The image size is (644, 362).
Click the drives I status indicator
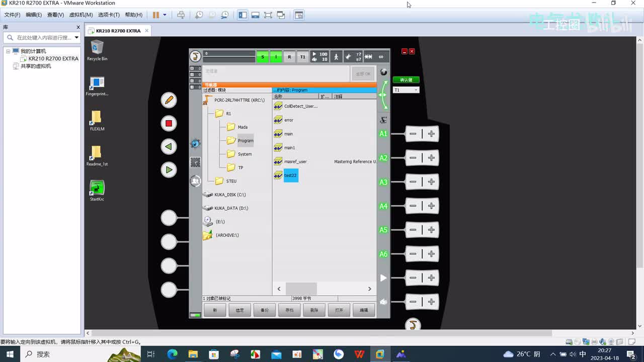tap(276, 57)
